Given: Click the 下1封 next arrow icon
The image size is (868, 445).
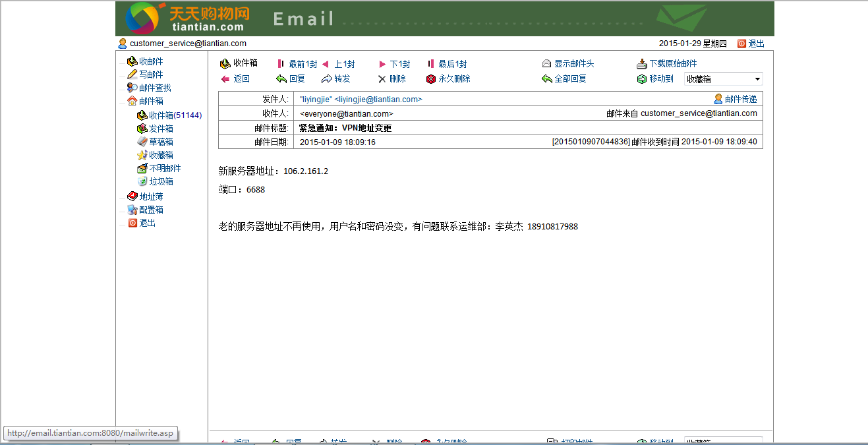Looking at the screenshot, I should pos(382,65).
